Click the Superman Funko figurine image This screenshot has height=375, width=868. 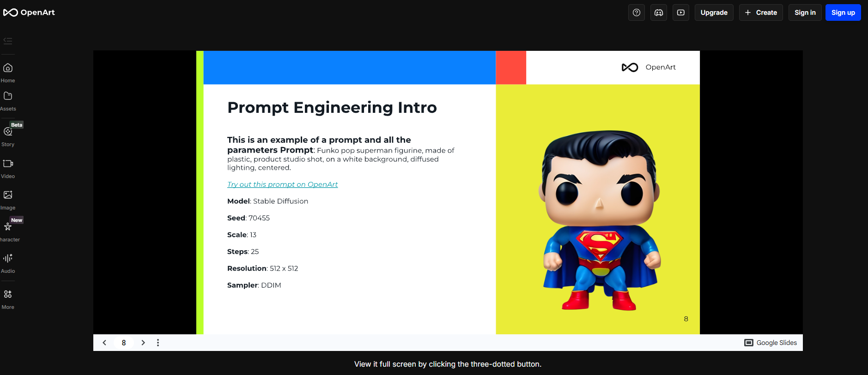tap(600, 220)
